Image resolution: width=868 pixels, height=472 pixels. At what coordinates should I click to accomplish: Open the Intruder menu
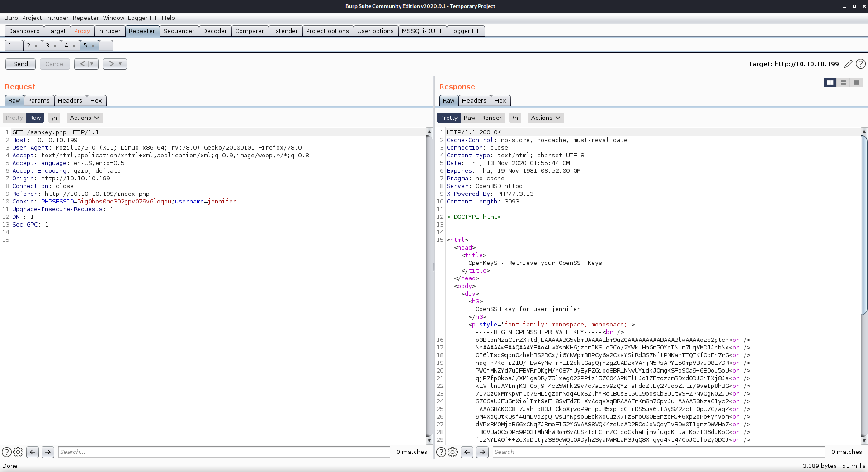click(x=57, y=18)
